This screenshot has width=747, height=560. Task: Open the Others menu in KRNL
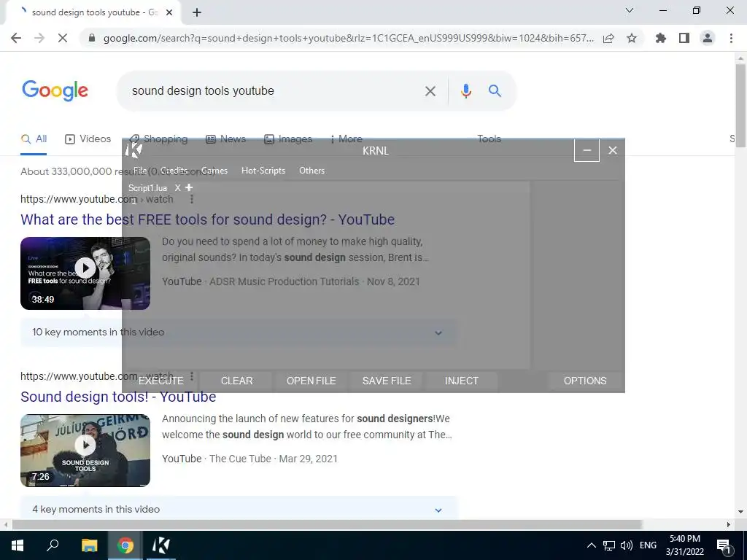(x=311, y=171)
